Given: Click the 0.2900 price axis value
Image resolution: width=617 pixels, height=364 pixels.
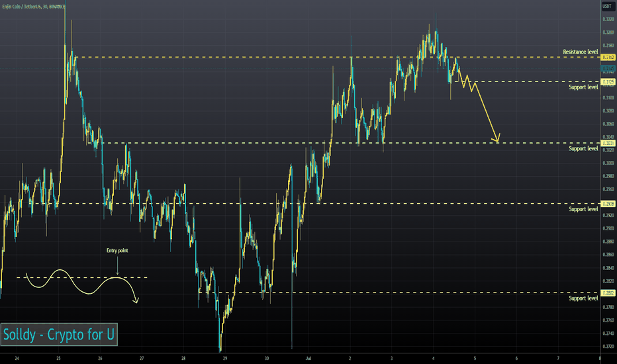Looking at the screenshot, I should pyautogui.click(x=608, y=228).
